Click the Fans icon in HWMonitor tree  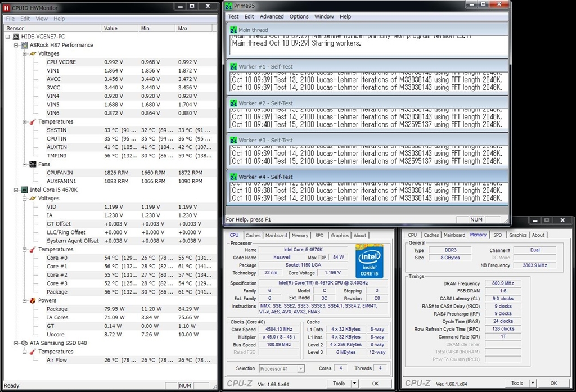[x=33, y=164]
